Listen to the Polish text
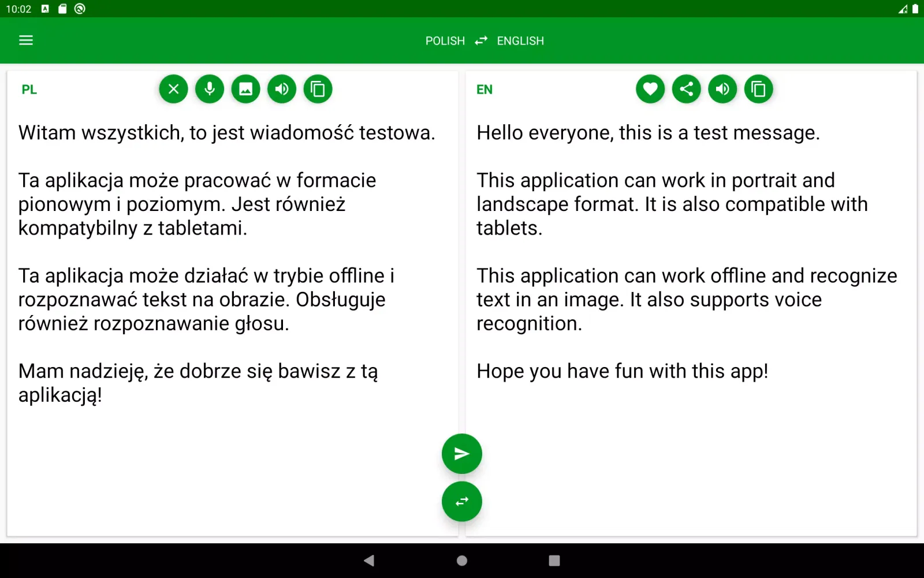Viewport: 924px width, 578px height. [x=281, y=88]
